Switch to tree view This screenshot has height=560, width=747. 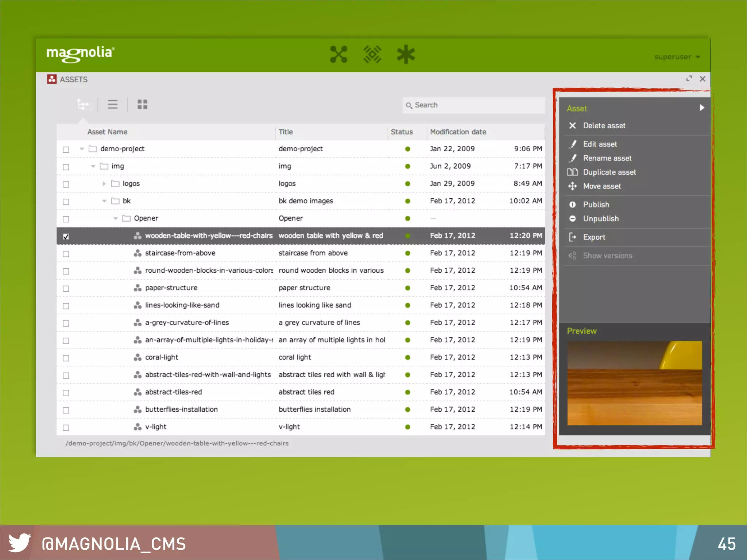point(83,105)
